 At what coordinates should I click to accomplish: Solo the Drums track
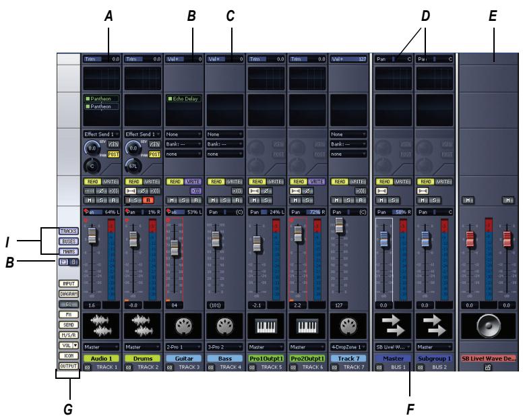135,200
